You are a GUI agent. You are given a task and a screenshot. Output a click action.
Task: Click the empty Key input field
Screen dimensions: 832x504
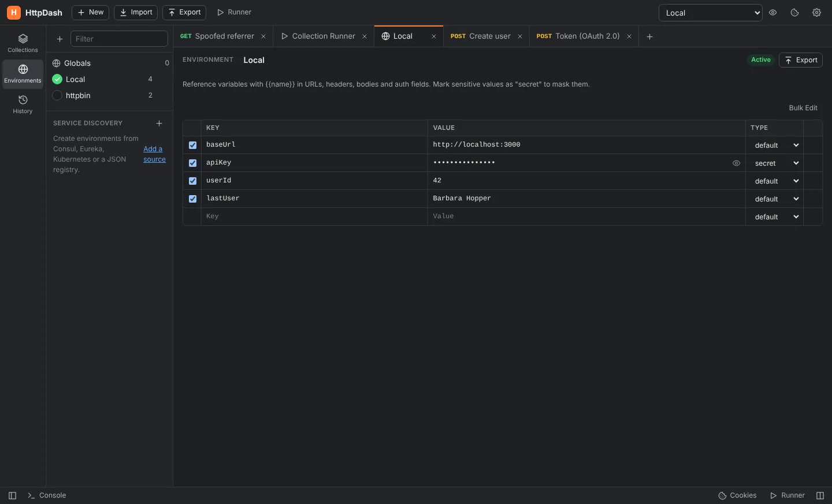coord(314,216)
